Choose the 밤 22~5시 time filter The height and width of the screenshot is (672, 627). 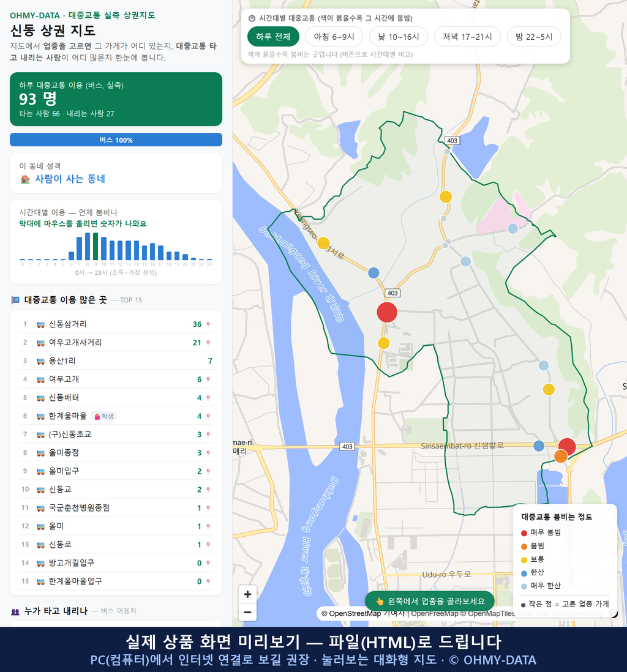tap(534, 37)
